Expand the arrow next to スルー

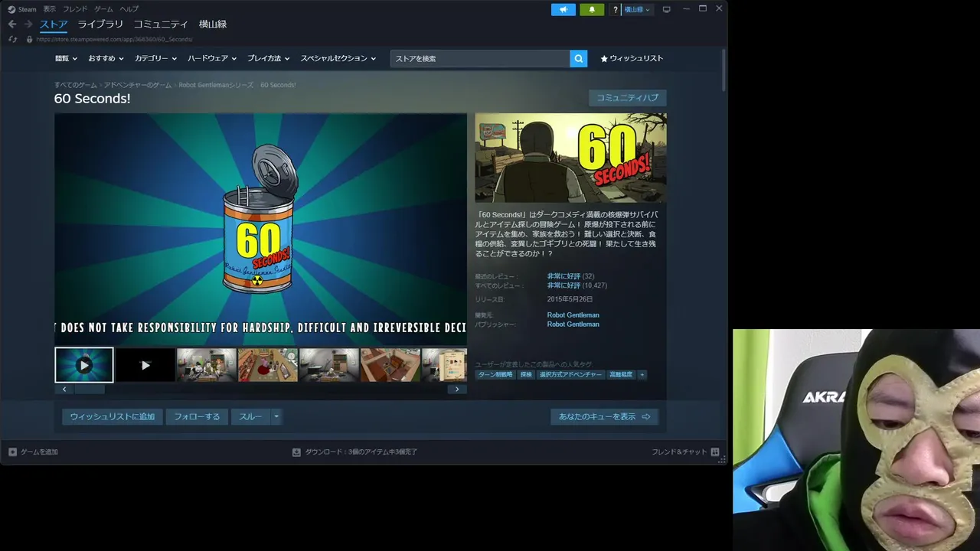click(276, 417)
